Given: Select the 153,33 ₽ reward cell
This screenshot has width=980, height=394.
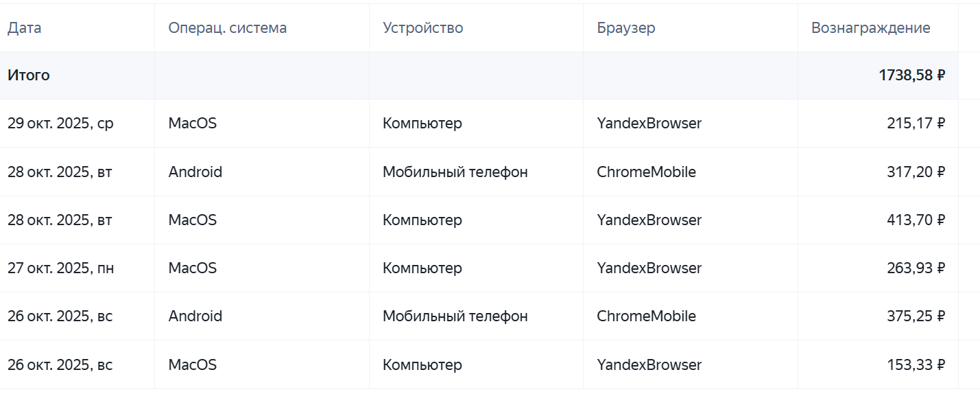Looking at the screenshot, I should coord(916,365).
